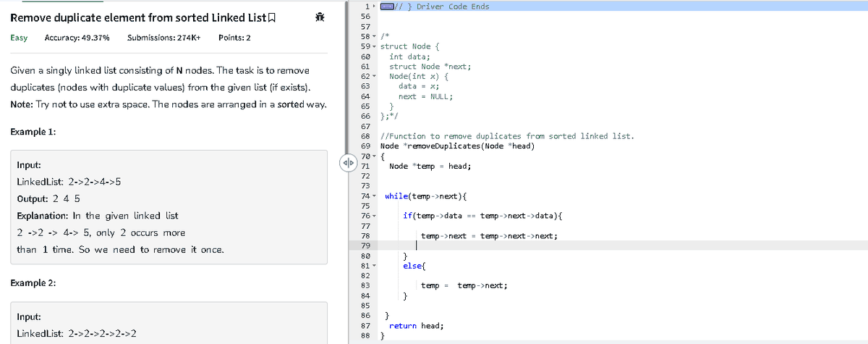Collapse the struct Node block at line 59
The image size is (868, 344).
(x=374, y=46)
